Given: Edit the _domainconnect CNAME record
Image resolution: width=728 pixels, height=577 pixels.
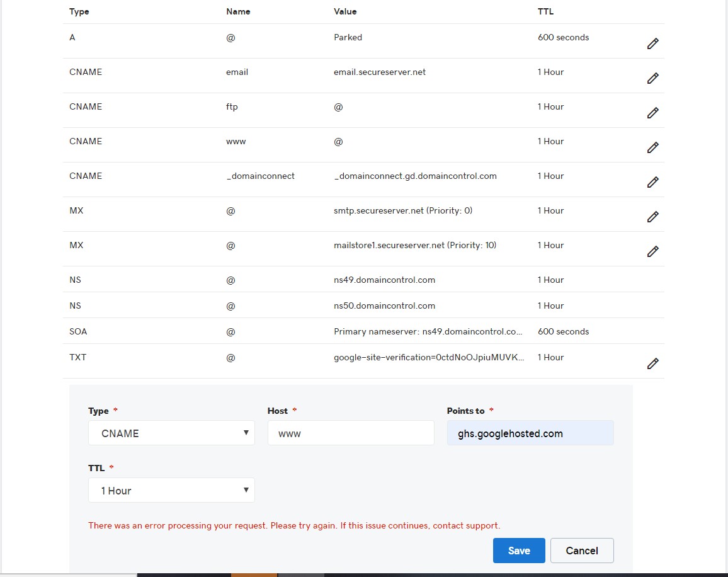Looking at the screenshot, I should 653,182.
